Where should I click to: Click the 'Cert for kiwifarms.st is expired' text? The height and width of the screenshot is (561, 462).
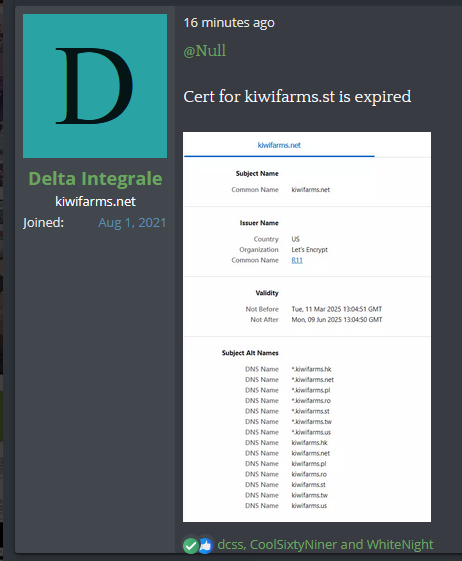click(x=297, y=97)
